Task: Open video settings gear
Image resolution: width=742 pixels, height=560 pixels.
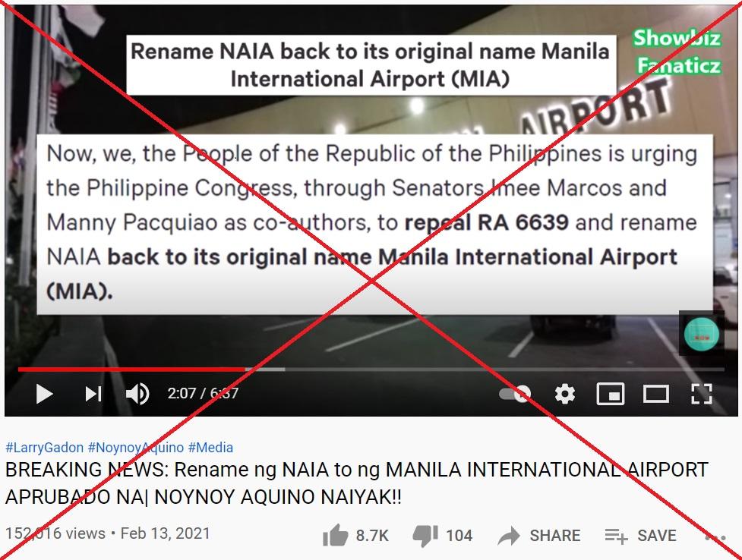Action: (564, 394)
